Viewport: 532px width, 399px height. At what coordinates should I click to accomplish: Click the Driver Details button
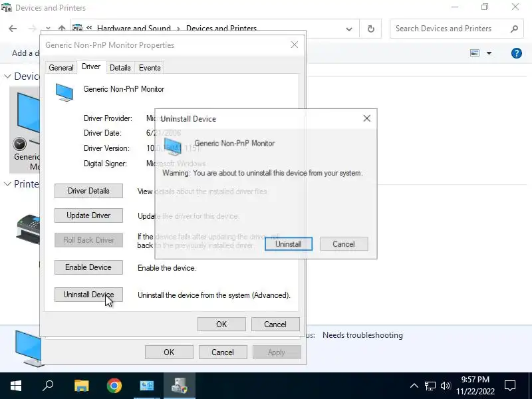coord(88,191)
